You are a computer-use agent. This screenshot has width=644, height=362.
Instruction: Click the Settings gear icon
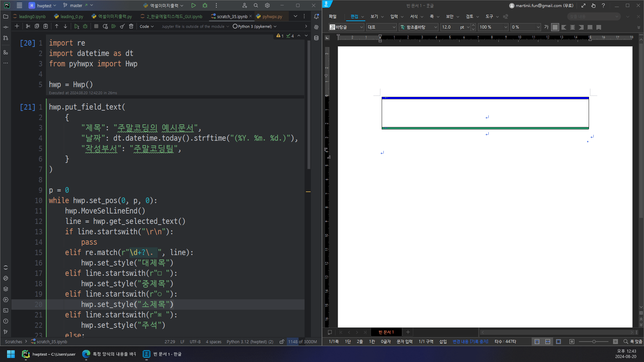[x=267, y=5]
